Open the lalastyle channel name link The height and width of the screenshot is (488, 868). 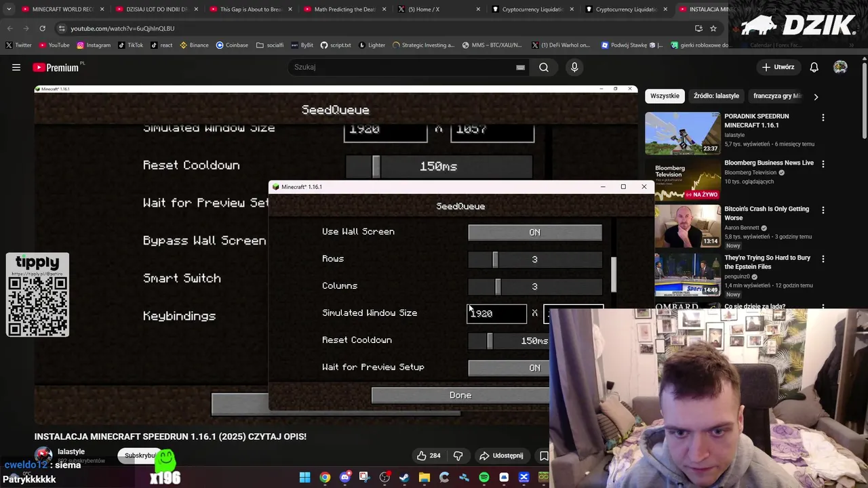pyautogui.click(x=71, y=451)
